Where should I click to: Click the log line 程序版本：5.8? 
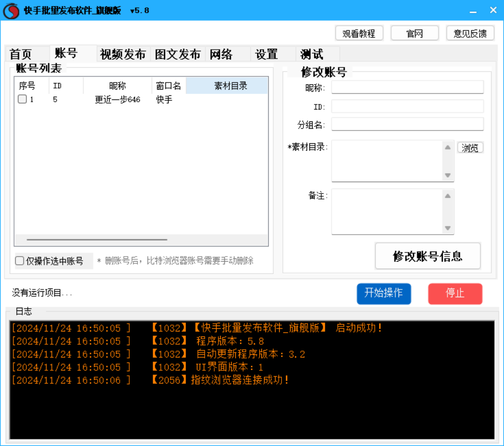(x=138, y=341)
